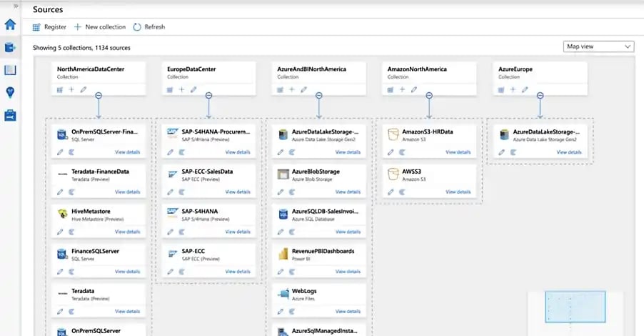The width and height of the screenshot is (644, 336).
Task: View details of SAP-ECC source
Action: pyautogui.click(x=237, y=272)
